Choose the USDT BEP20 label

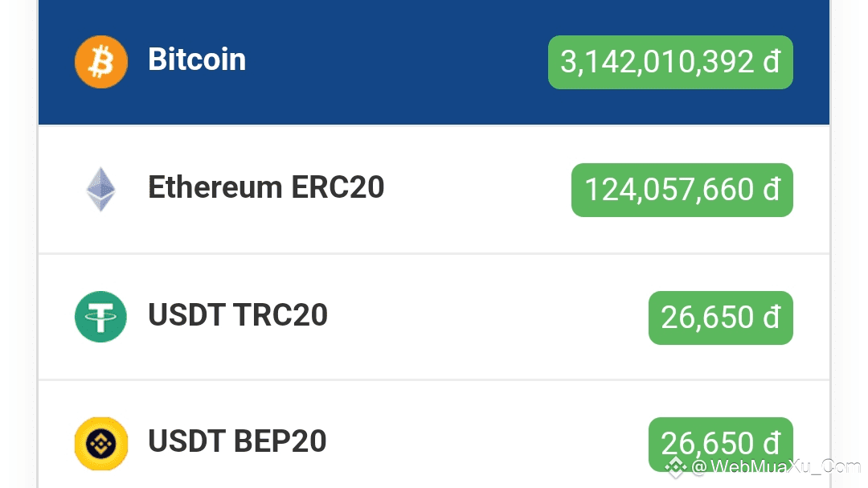pos(237,441)
